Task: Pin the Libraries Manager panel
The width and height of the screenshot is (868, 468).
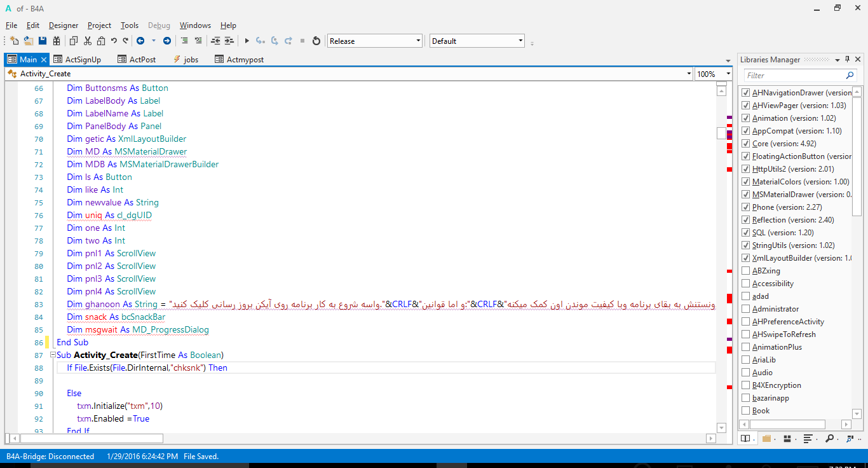Action: (x=847, y=59)
